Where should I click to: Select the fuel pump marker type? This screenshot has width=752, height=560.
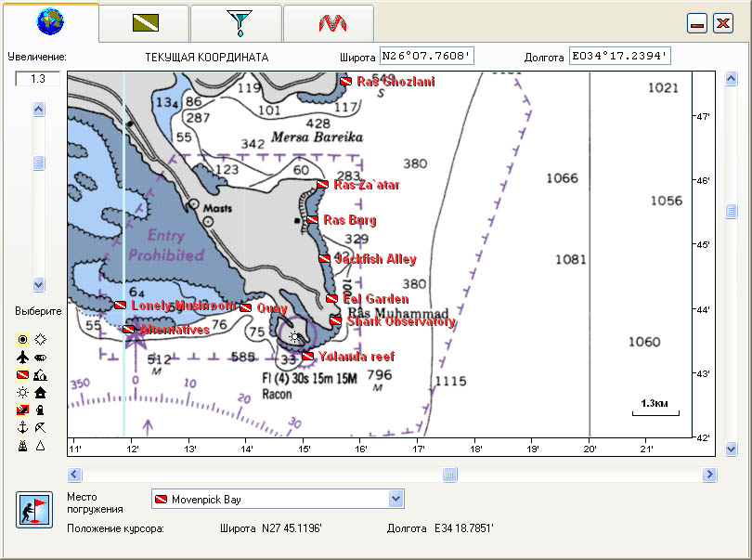tap(40, 410)
